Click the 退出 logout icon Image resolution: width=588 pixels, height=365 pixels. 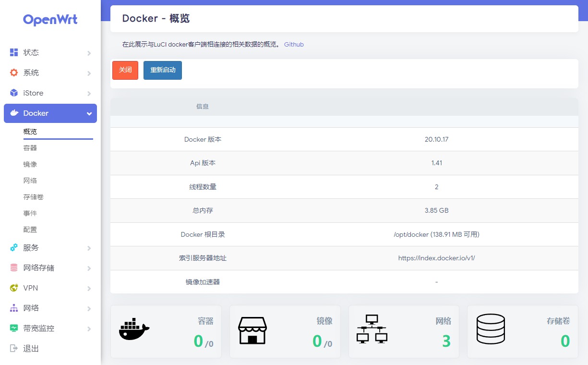point(13,348)
